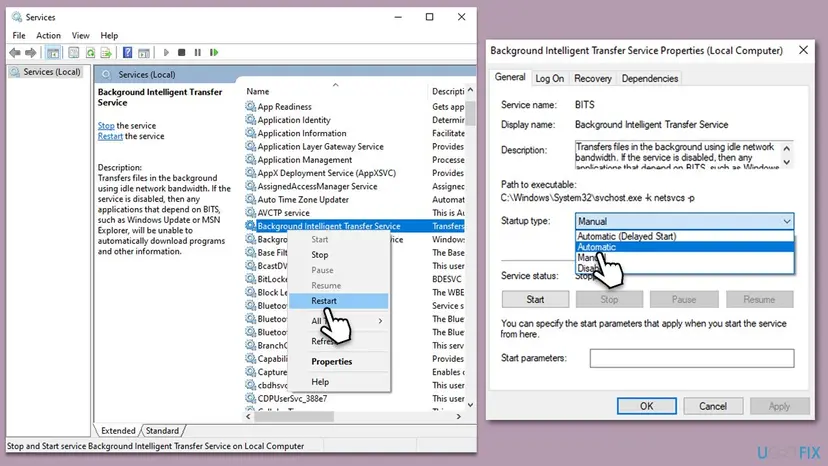Select the CDPUserSvc_388e7 gear icon
Screen dimensions: 828x466
pos(250,398)
